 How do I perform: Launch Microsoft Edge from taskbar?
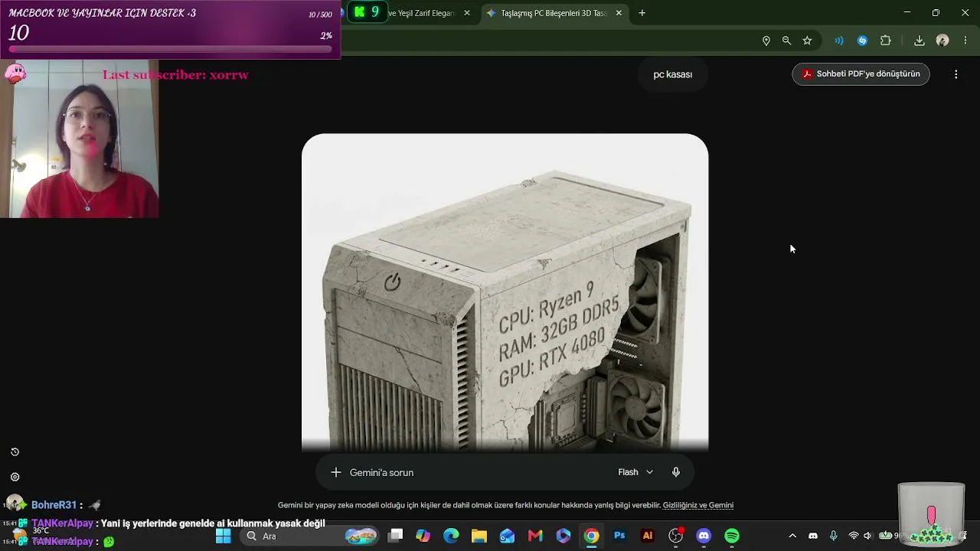click(x=451, y=536)
